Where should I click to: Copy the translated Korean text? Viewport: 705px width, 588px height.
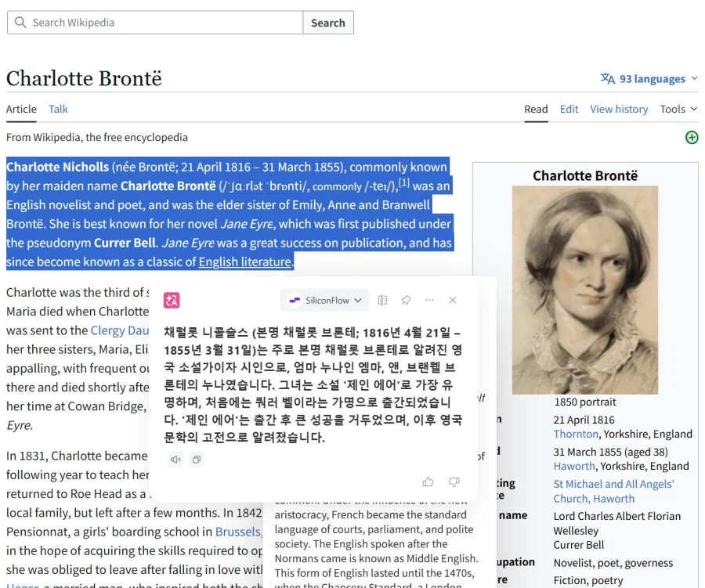coord(196,460)
